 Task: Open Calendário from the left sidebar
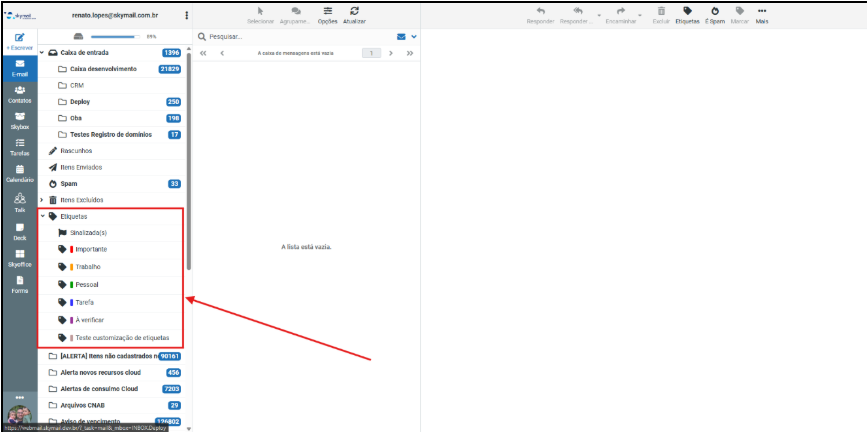pyautogui.click(x=19, y=173)
